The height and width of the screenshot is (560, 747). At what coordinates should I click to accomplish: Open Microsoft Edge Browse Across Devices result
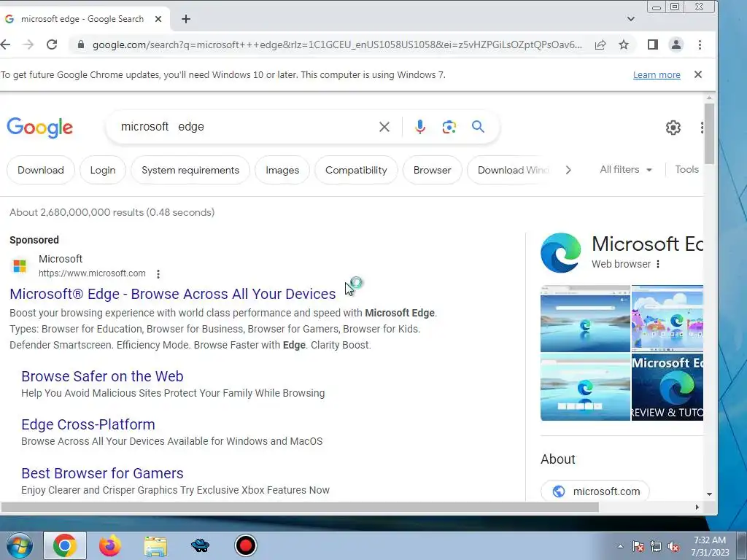point(172,294)
